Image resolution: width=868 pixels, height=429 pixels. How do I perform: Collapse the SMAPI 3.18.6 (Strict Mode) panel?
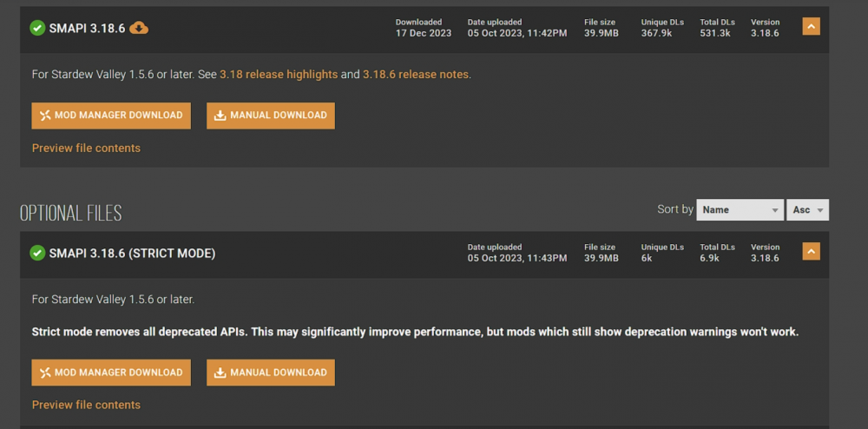coord(811,252)
